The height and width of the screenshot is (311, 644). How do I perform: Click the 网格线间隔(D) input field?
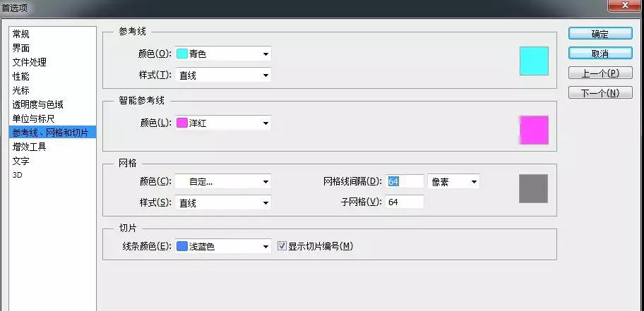[405, 181]
